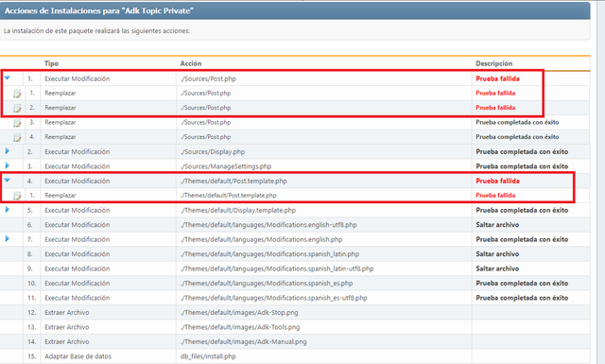This screenshot has height=364, width=605.
Task: Open edit icon of third Post.php Reemplazar
Action: [x=17, y=123]
